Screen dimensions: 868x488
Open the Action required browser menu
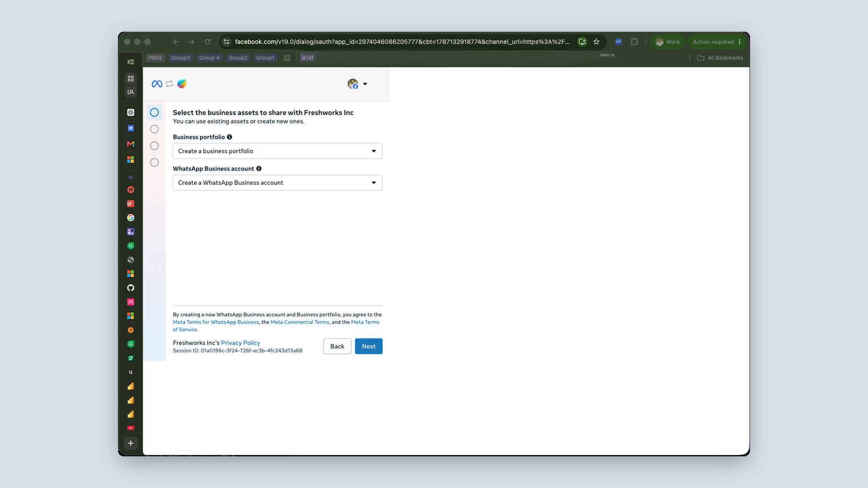click(x=717, y=42)
